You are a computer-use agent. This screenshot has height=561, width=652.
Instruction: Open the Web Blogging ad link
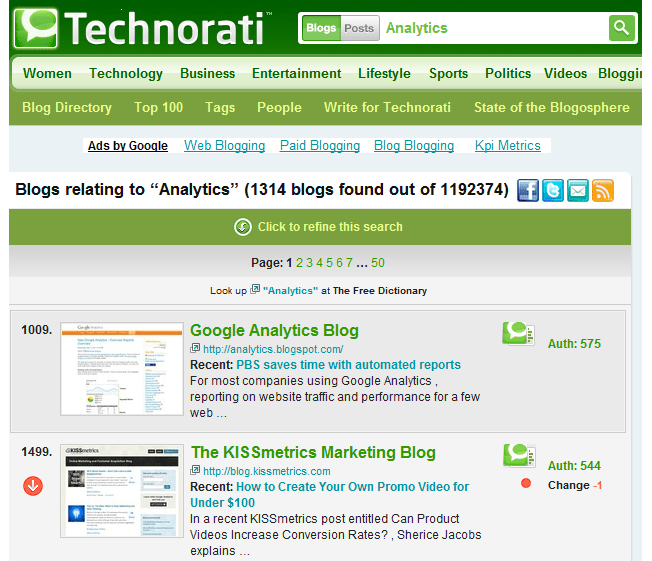click(225, 146)
